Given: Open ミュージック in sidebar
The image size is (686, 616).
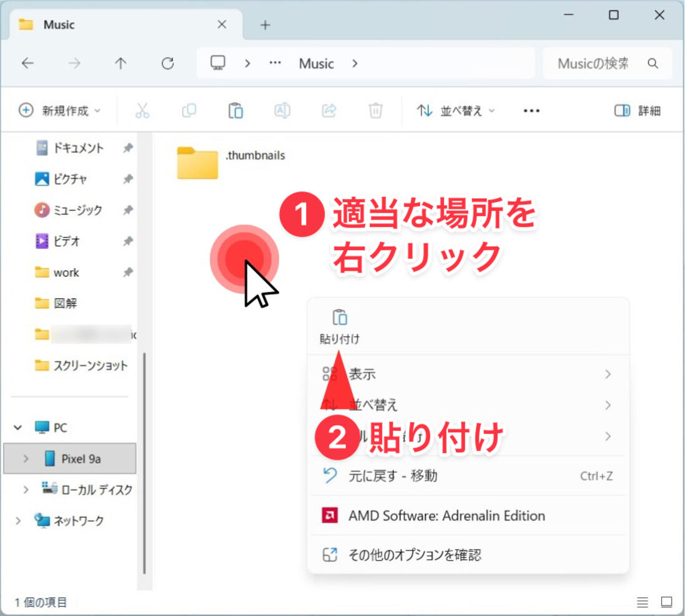Looking at the screenshot, I should coord(78,210).
